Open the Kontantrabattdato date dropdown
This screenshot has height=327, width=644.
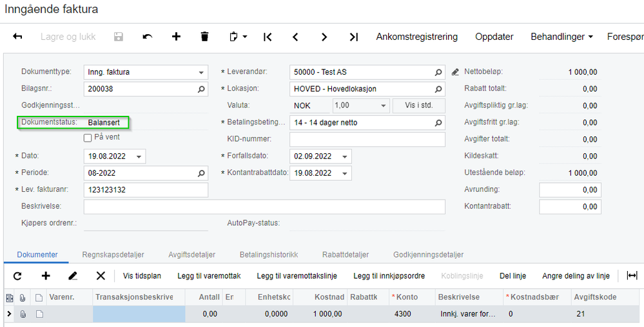click(345, 174)
